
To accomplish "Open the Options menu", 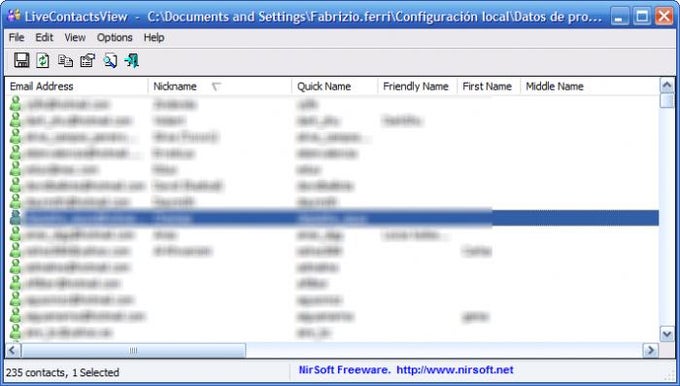I will tap(114, 38).
